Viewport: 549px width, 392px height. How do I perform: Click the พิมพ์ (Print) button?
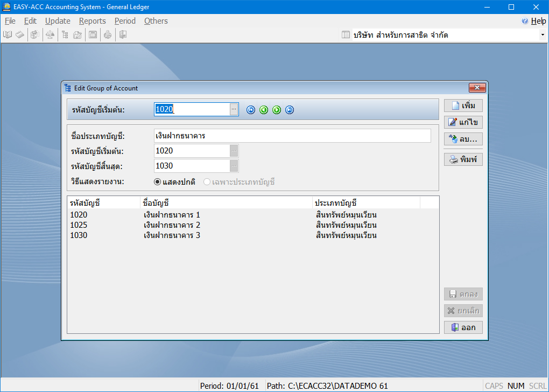463,159
